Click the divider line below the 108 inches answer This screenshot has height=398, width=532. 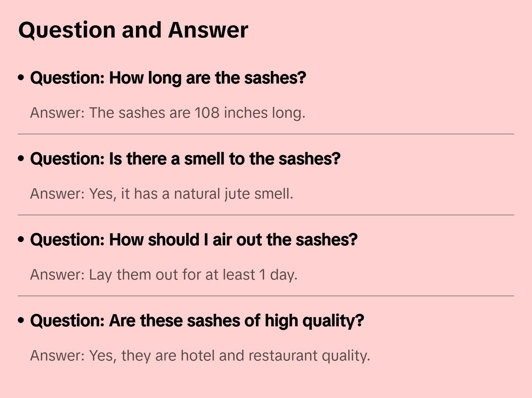click(266, 134)
